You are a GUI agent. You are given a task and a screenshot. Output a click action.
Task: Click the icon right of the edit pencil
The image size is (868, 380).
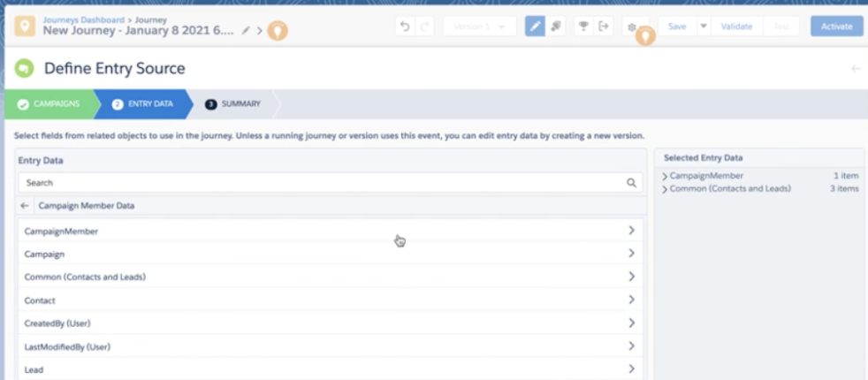[x=556, y=26]
